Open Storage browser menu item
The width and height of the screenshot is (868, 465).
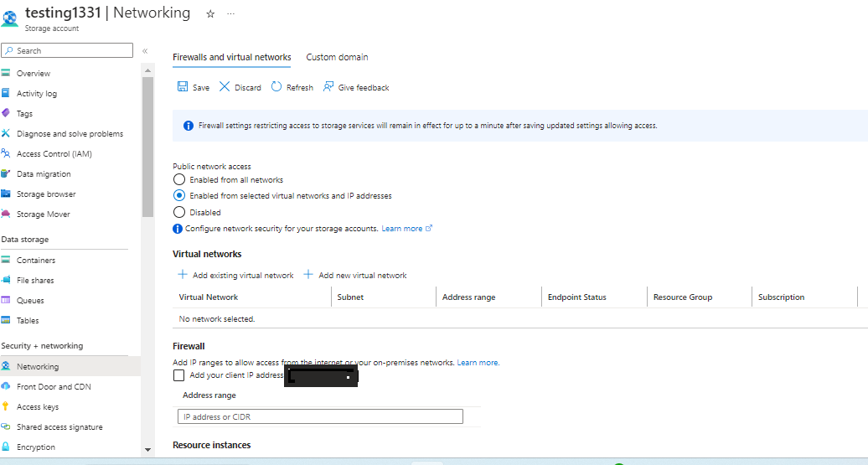coord(46,194)
